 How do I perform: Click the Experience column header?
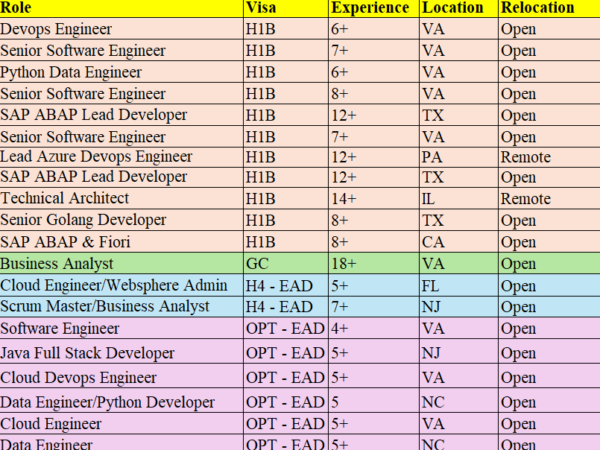click(369, 8)
